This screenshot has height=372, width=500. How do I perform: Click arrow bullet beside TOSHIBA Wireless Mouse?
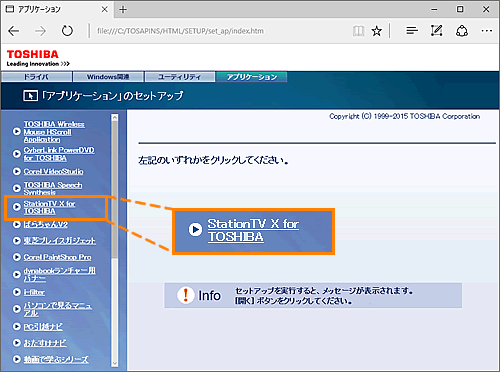tap(16, 131)
